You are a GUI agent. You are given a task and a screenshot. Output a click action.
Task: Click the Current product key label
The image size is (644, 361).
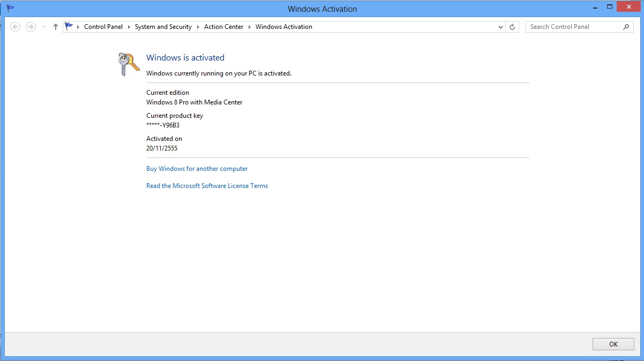175,116
